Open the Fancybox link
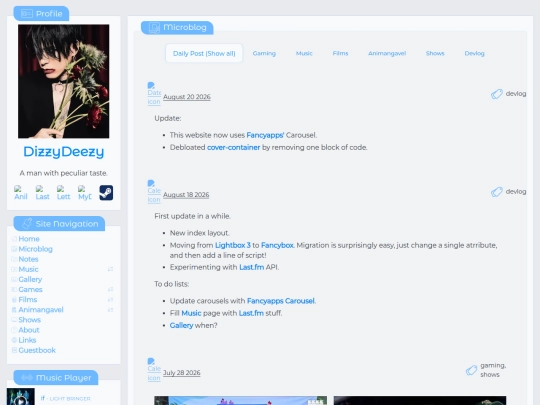 [x=277, y=245]
